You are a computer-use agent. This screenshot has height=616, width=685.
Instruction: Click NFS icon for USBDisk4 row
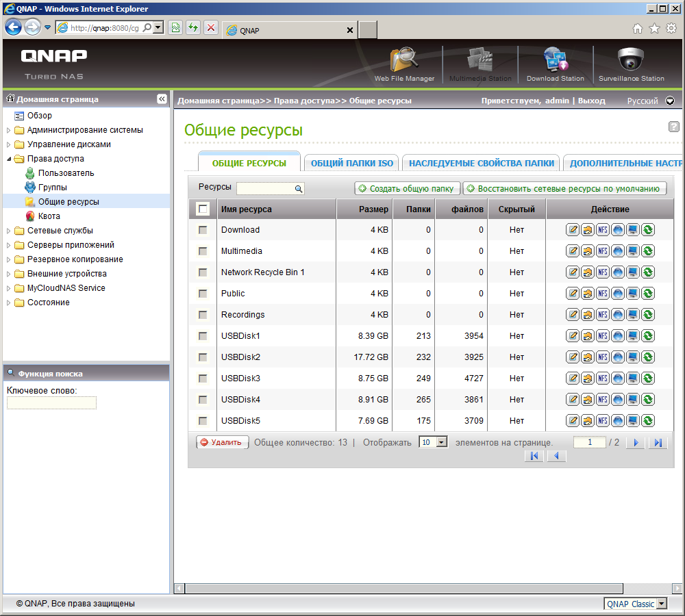click(602, 400)
